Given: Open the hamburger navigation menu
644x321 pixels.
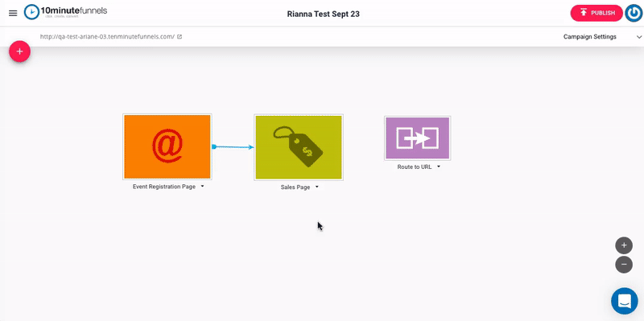Looking at the screenshot, I should [x=13, y=13].
